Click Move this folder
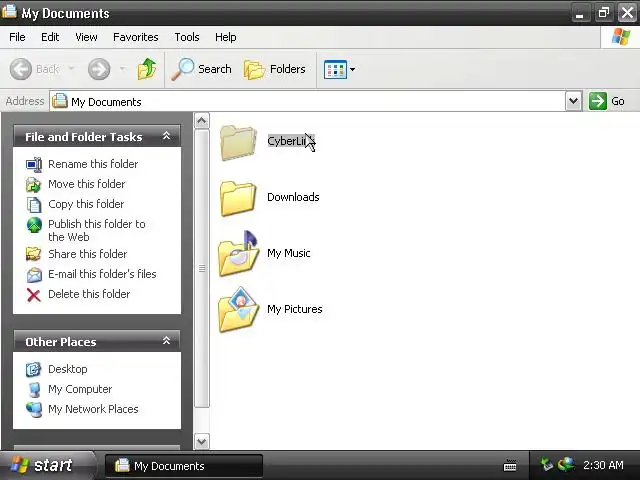640x480 pixels. (x=87, y=184)
